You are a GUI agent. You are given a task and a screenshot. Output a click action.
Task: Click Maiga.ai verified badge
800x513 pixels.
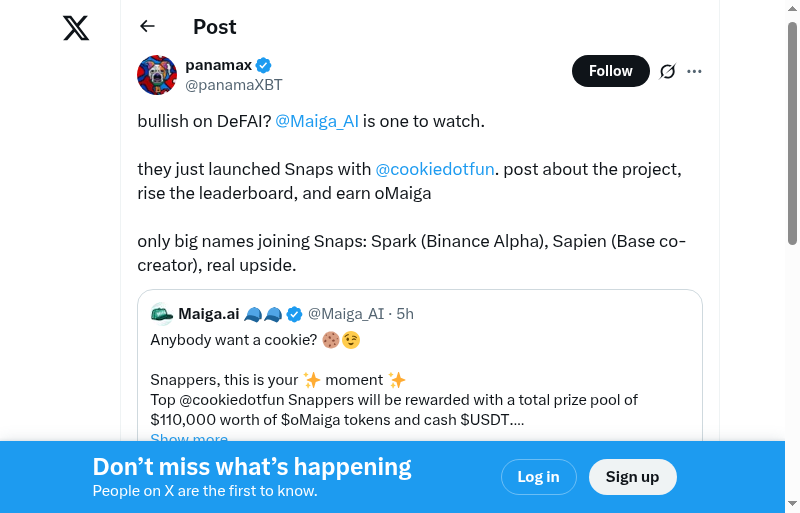coord(295,314)
